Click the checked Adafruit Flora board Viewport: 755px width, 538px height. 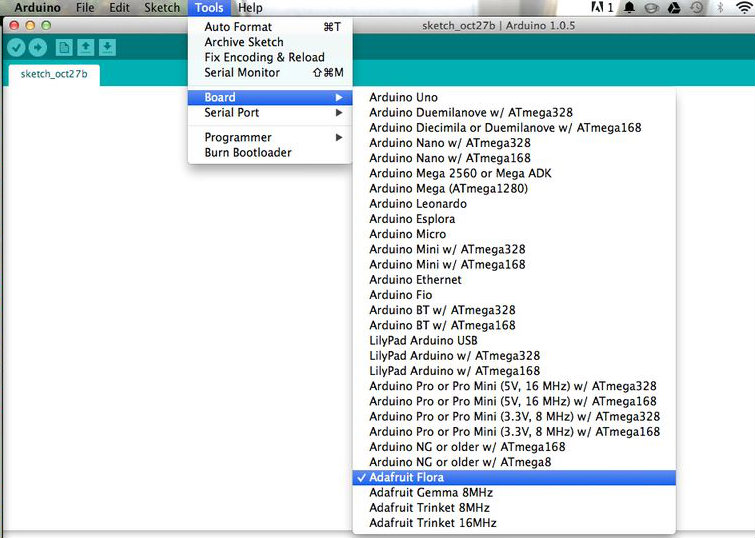click(x=514, y=477)
